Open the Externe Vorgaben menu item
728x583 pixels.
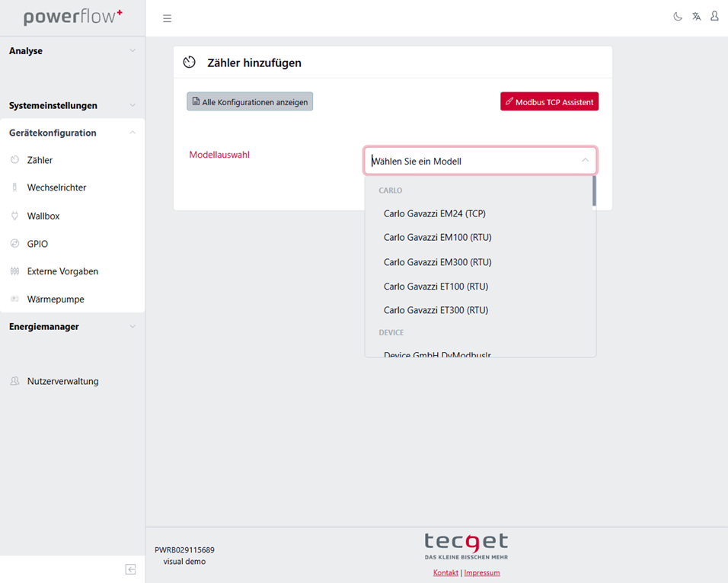point(72,271)
